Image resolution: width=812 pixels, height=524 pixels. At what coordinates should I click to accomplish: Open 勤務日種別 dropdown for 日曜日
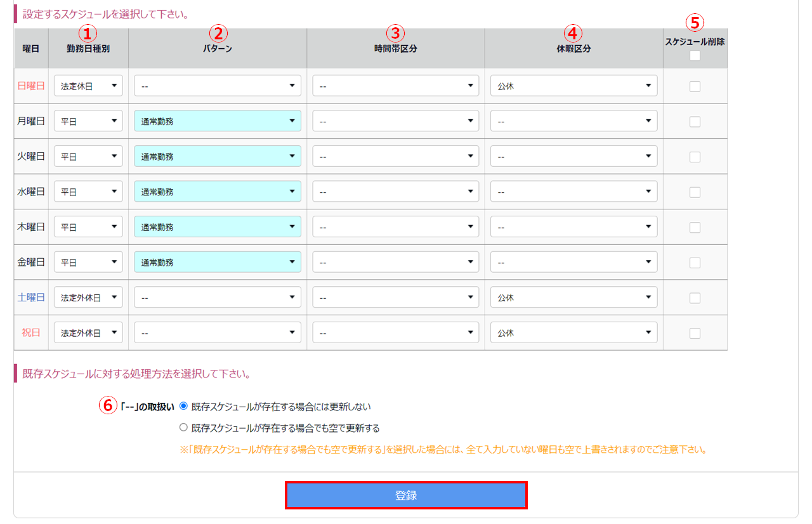click(x=88, y=86)
